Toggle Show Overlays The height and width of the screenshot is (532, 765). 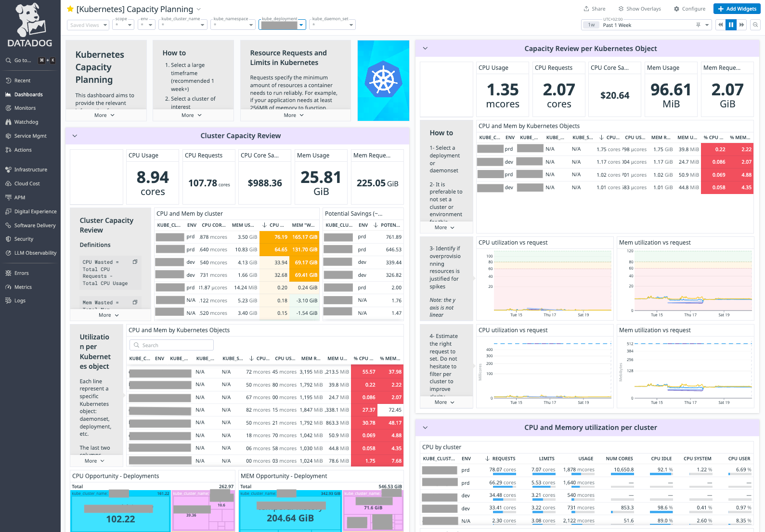point(639,9)
